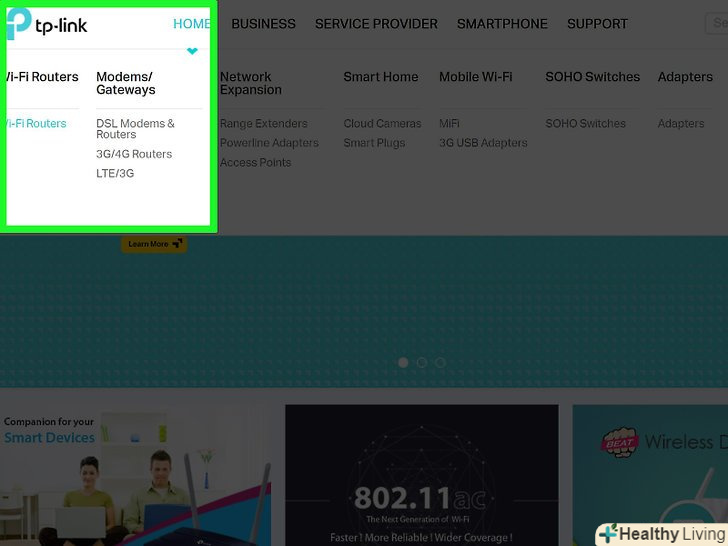Open 3G/4G Routers link
The width and height of the screenshot is (728, 546).
point(134,154)
